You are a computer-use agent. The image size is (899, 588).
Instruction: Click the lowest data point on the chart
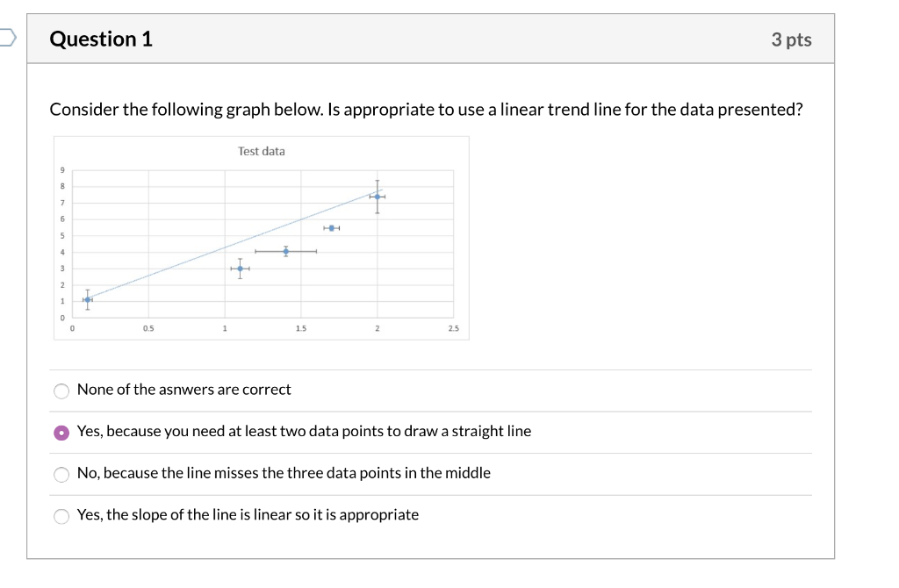pyautogui.click(x=87, y=300)
